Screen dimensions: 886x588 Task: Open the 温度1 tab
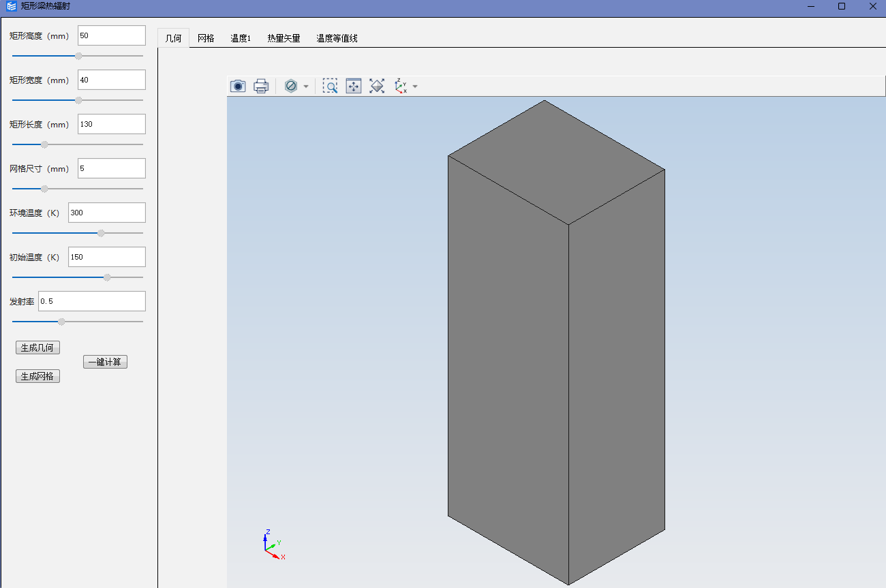pos(241,38)
